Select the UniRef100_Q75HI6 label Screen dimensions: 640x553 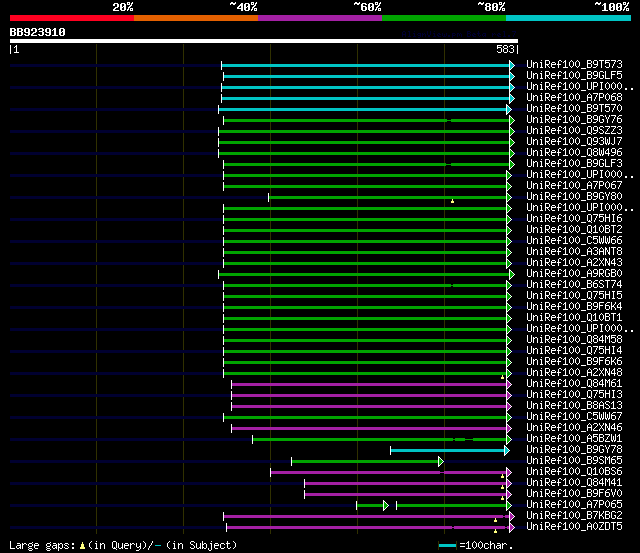[574, 219]
